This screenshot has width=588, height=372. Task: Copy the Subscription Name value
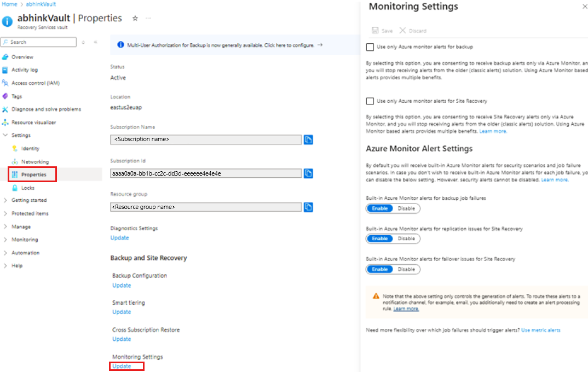(x=308, y=139)
